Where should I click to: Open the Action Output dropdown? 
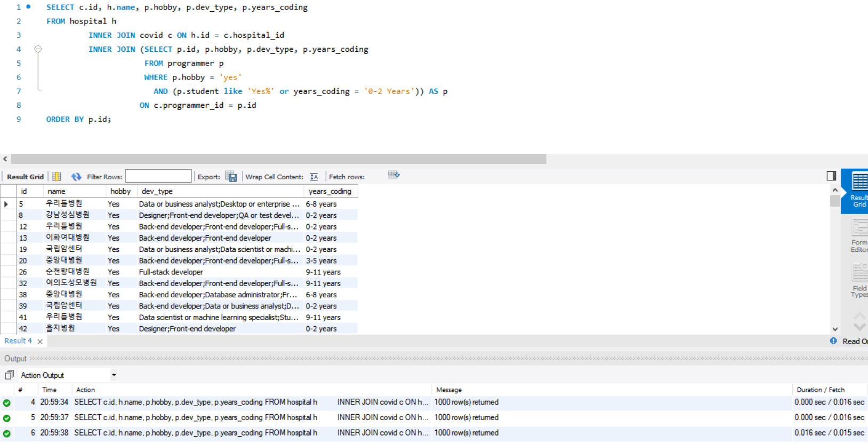tap(114, 375)
